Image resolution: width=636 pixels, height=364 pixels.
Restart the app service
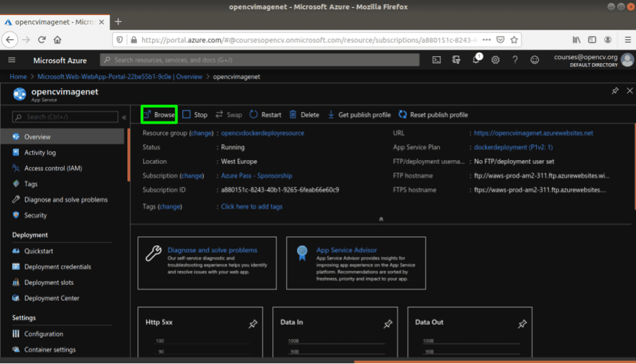pyautogui.click(x=265, y=115)
